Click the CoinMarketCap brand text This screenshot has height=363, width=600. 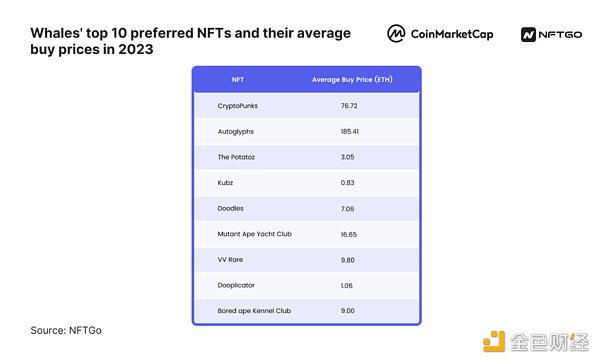(x=452, y=34)
